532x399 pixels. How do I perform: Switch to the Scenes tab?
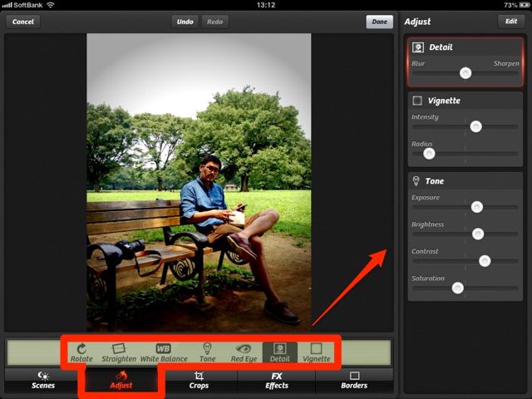coord(43,381)
